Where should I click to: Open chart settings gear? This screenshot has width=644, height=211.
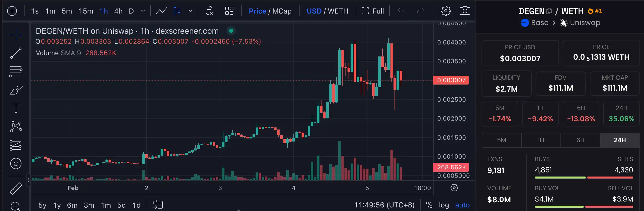[446, 11]
